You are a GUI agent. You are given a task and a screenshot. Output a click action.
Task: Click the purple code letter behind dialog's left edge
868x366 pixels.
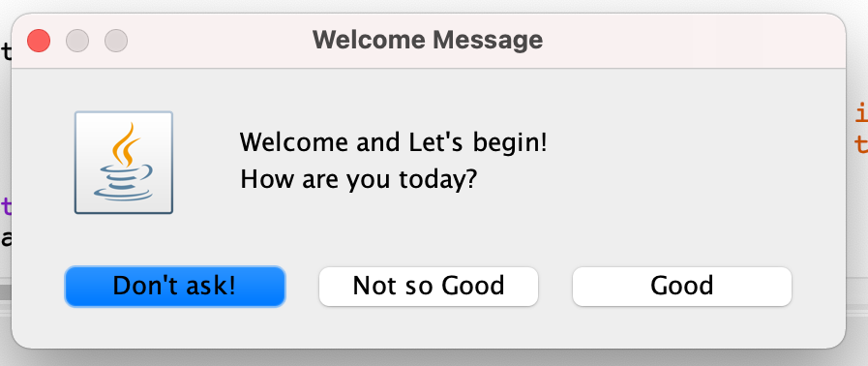6,206
